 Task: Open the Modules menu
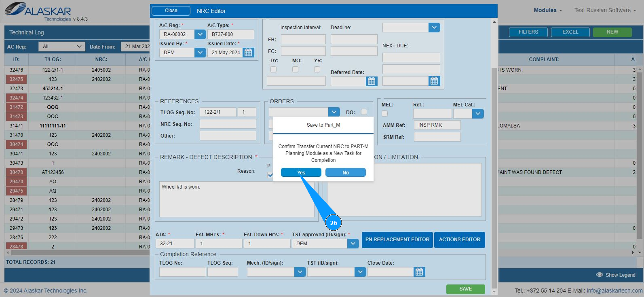(548, 11)
